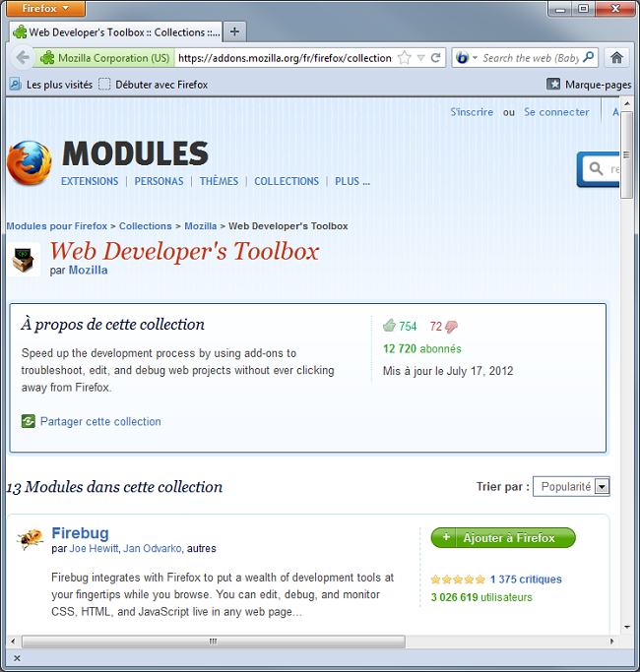Image resolution: width=640 pixels, height=672 pixels.
Task: Select the Web Developer's Toolbox tab
Action: pos(116,32)
